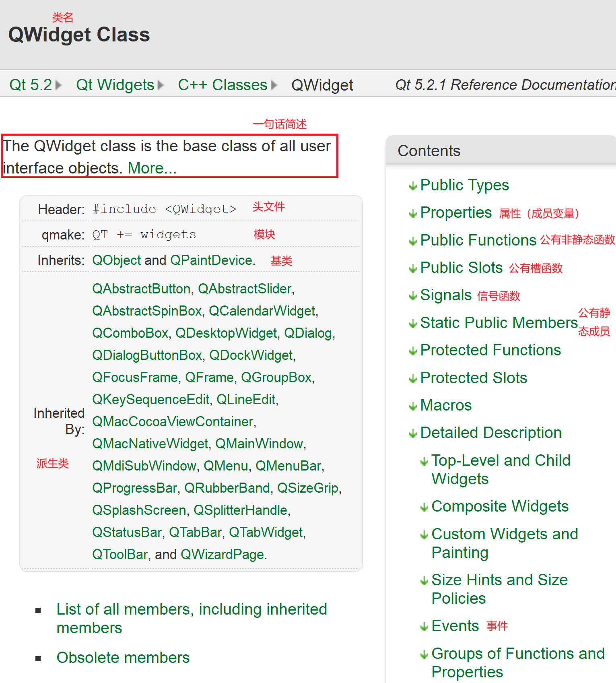The image size is (616, 683).
Task: Open the QComboBox class link
Action: pos(130,333)
